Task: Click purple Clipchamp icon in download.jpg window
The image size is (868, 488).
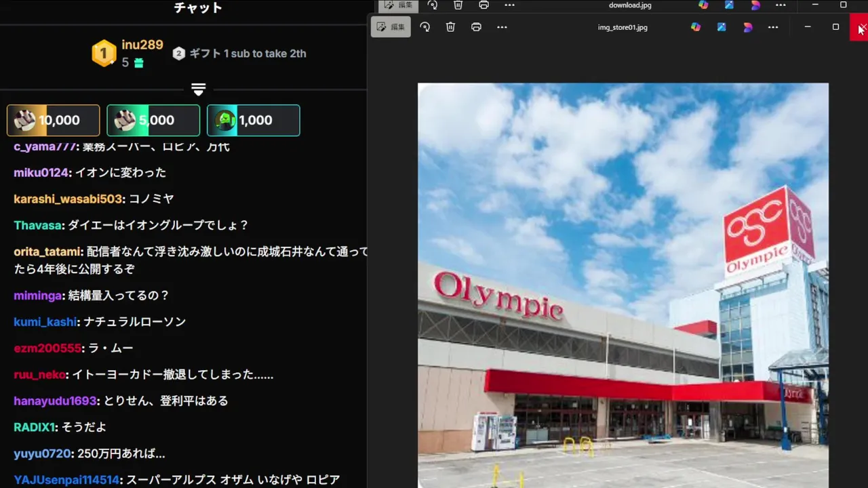Action: click(x=755, y=5)
